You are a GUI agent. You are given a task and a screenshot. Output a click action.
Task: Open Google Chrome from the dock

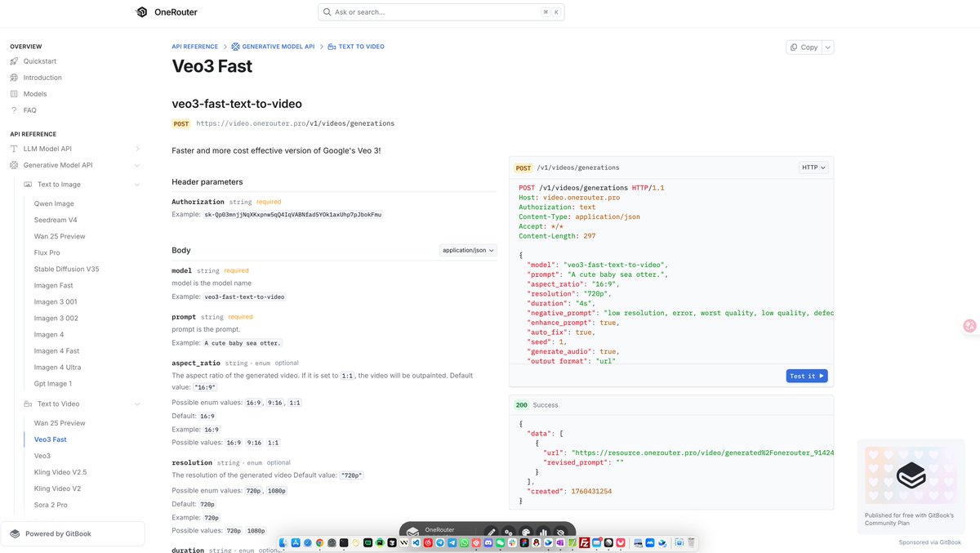point(319,542)
